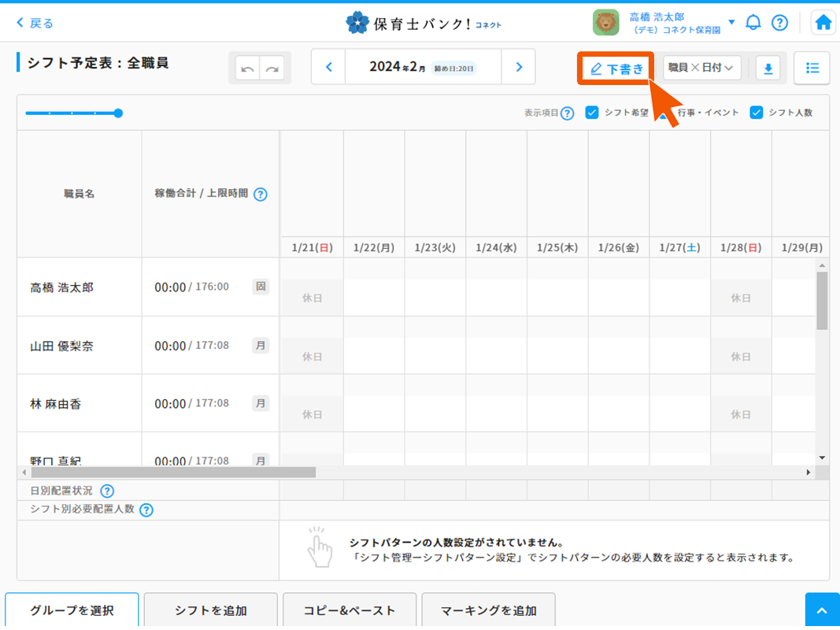This screenshot has width=840, height=630.
Task: Show help for 日別配置状況
Action: coord(107,491)
